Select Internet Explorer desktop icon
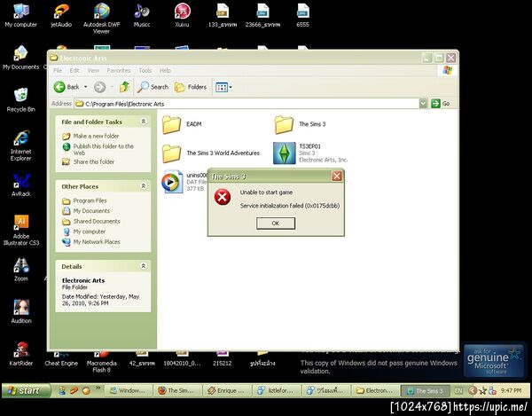This screenshot has height=416, width=532. point(20,145)
